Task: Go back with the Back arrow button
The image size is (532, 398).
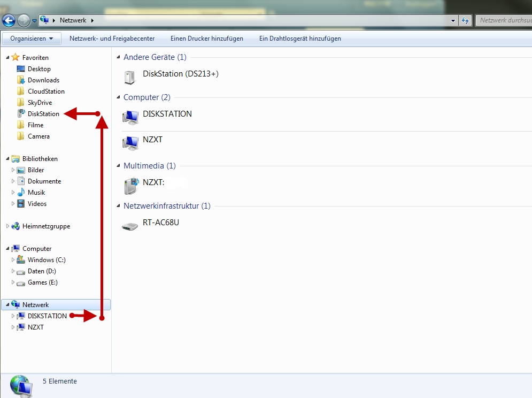Action: coord(9,21)
